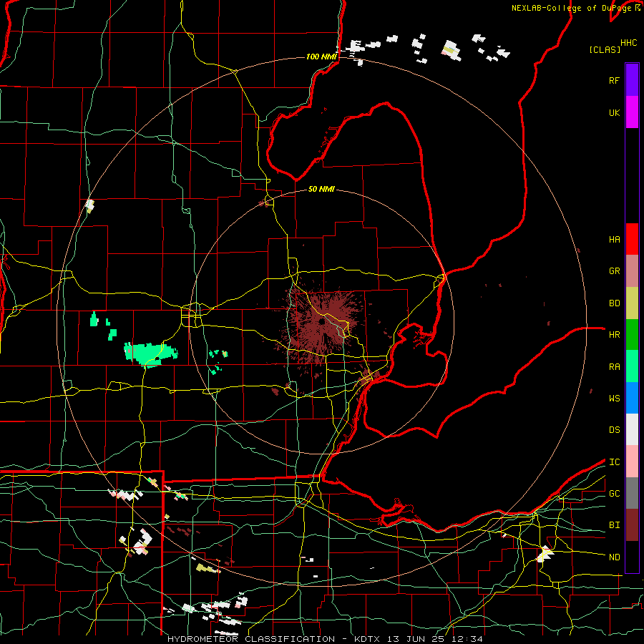The width and height of the screenshot is (644, 644).
Task: Click the 'GC' legend label
Action: (614, 494)
